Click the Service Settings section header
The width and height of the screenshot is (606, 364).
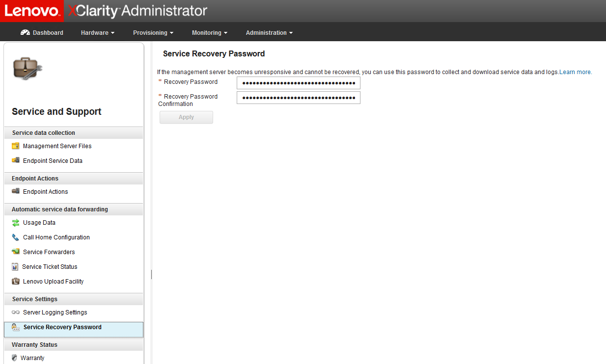coord(74,299)
